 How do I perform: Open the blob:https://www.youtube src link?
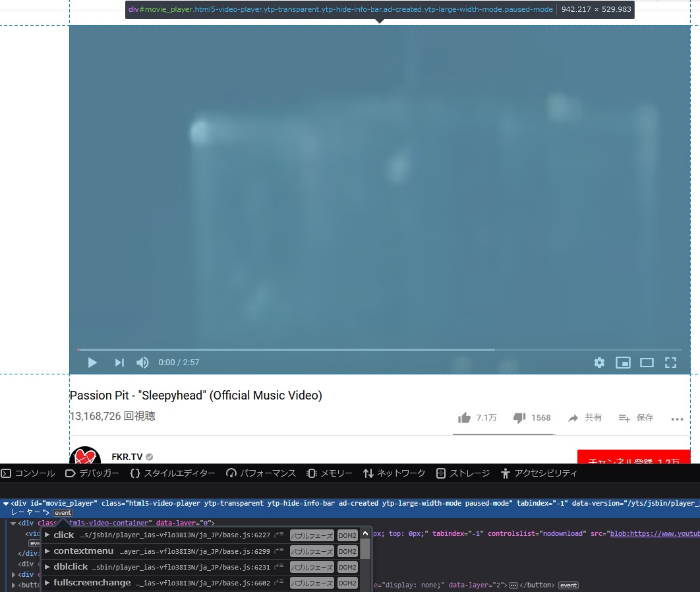coord(655,533)
